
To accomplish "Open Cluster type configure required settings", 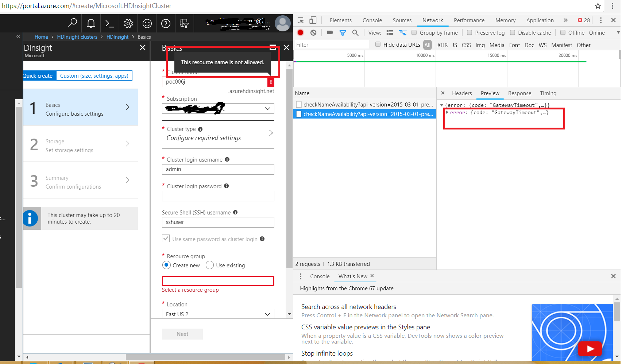I will 218,133.
